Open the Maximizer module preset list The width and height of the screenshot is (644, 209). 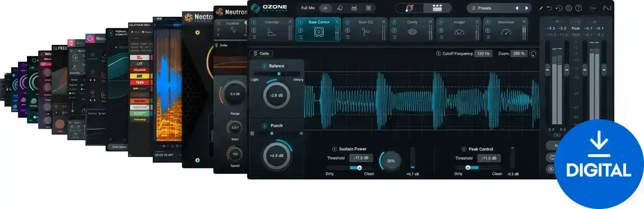coord(488,37)
